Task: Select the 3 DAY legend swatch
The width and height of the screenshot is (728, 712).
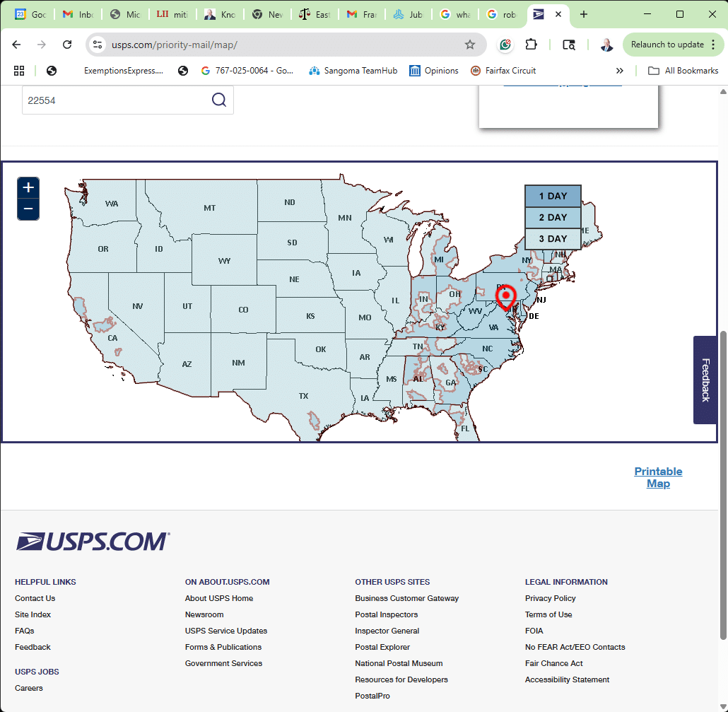Action: tap(553, 239)
